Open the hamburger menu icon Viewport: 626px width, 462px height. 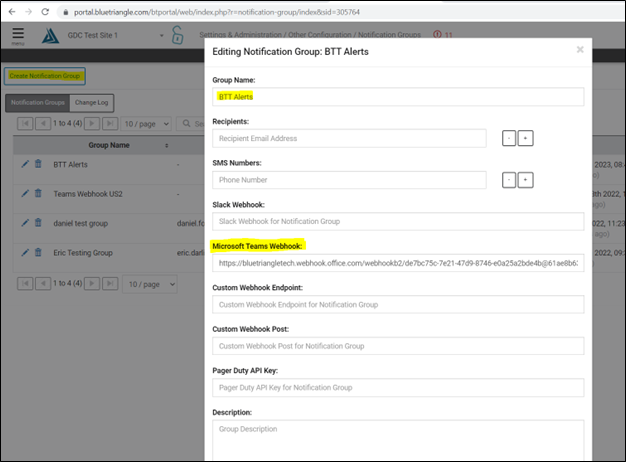point(18,34)
